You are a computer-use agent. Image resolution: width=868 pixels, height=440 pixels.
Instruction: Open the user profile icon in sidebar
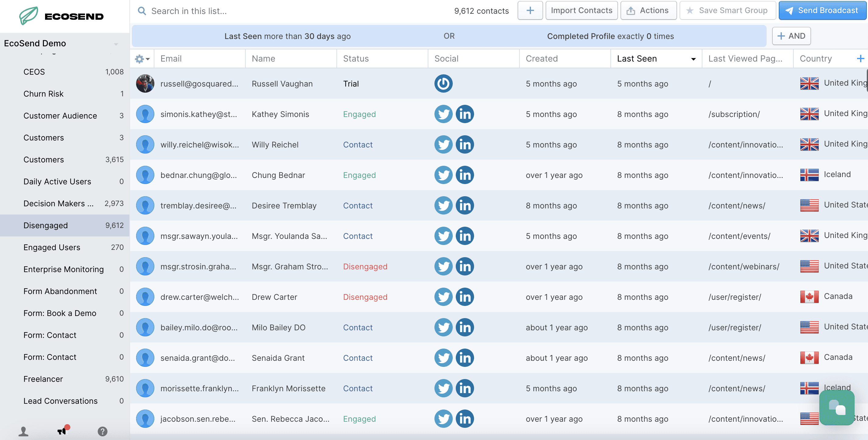click(x=23, y=431)
